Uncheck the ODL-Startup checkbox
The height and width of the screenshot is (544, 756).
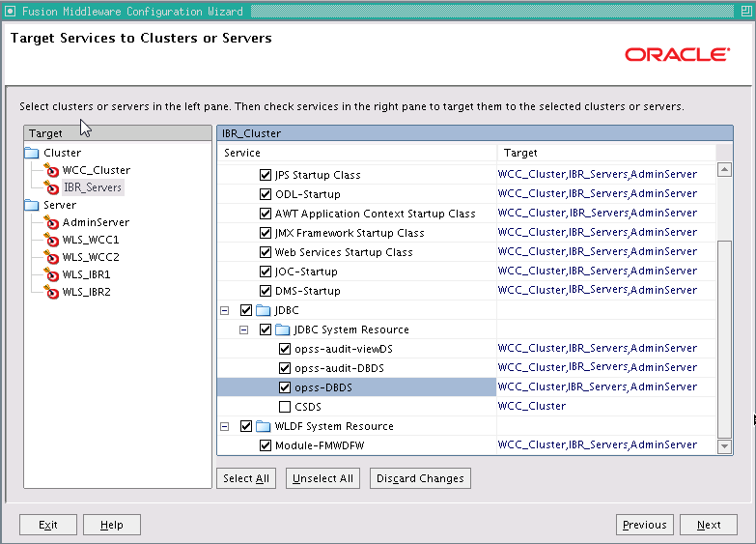pyautogui.click(x=266, y=194)
